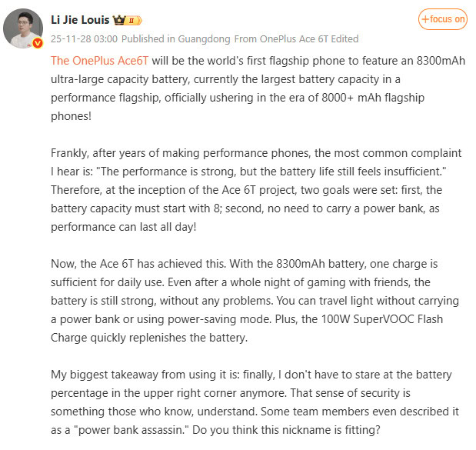Click the level II membership tag

[x=134, y=20]
